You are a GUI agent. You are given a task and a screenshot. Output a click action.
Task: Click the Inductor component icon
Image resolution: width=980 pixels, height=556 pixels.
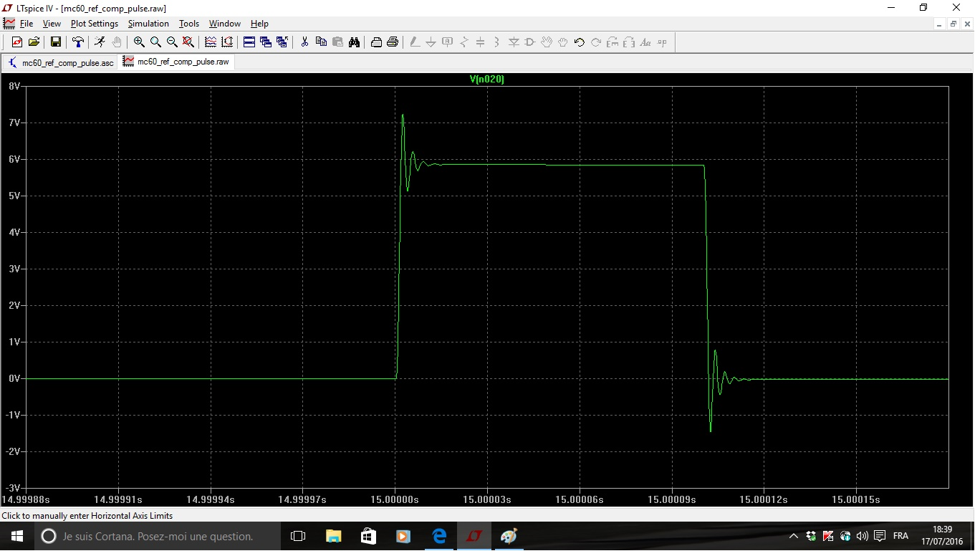pos(497,42)
